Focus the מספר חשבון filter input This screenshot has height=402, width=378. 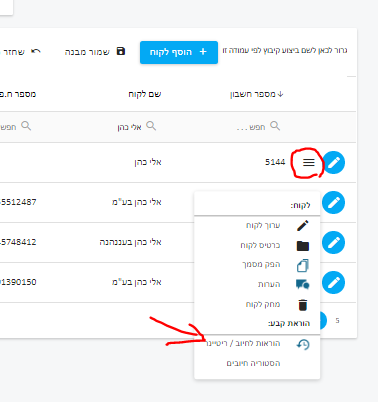coord(251,127)
